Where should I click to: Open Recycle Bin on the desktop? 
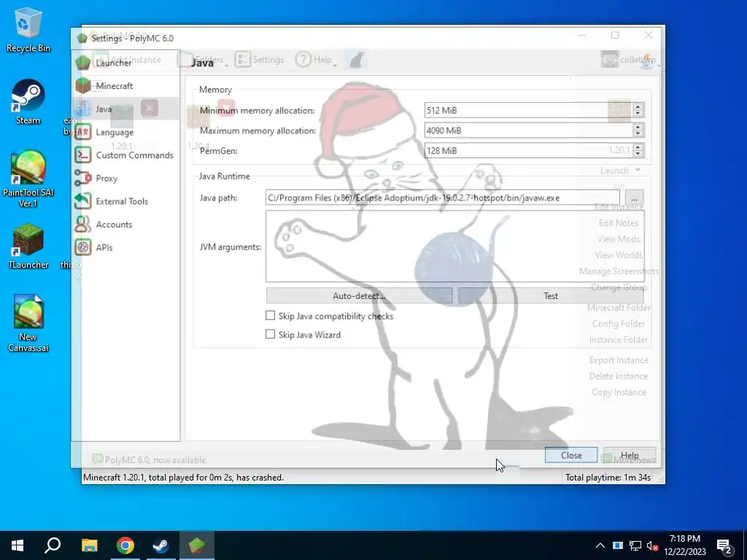pyautogui.click(x=28, y=30)
